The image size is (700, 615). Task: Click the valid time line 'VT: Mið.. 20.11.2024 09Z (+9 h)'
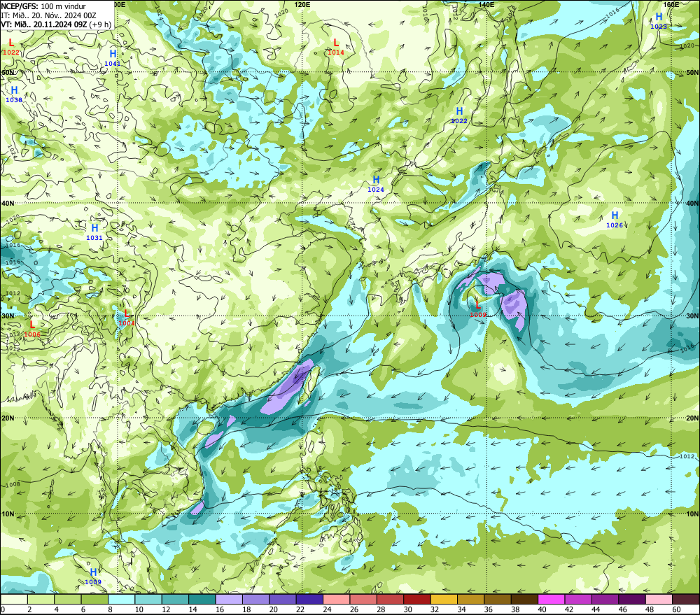click(x=56, y=24)
